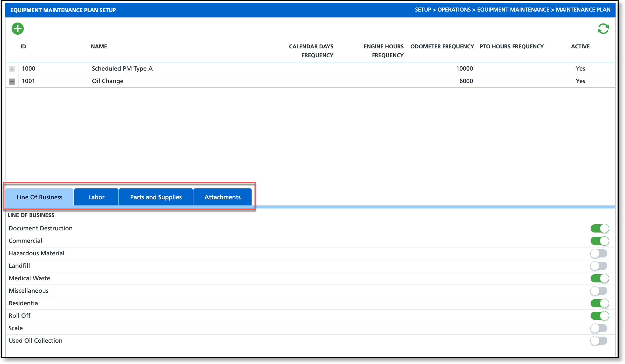Click the MAINTENANCE PLAN breadcrumb
The height and width of the screenshot is (364, 625).
click(x=583, y=10)
